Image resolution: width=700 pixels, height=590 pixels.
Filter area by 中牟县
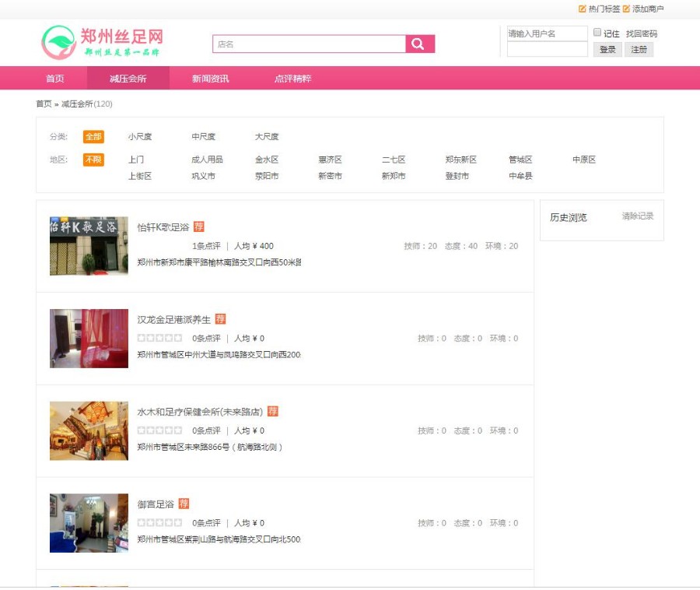click(520, 176)
